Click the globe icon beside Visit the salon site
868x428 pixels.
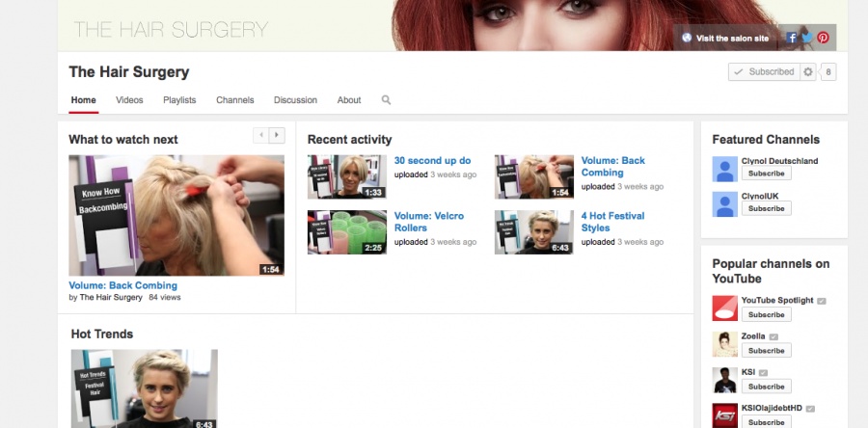point(687,38)
